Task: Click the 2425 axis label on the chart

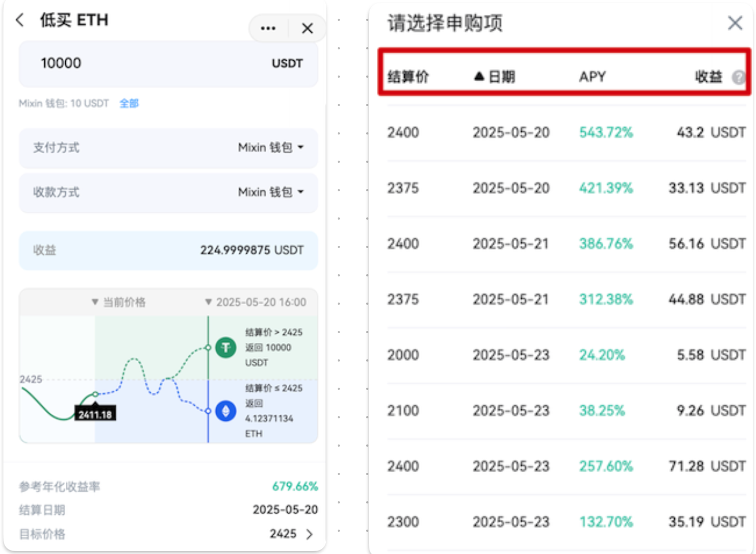Action: click(31, 379)
